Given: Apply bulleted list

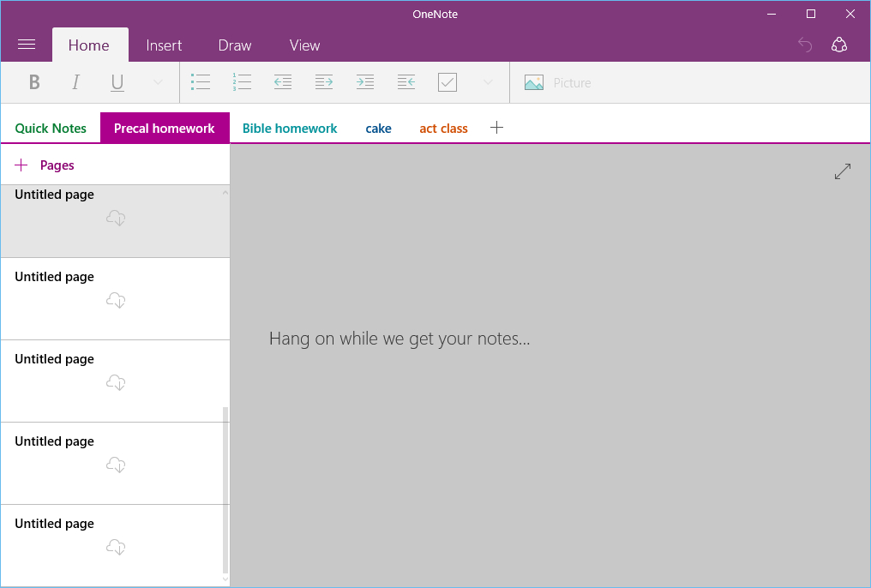Looking at the screenshot, I should coord(200,82).
